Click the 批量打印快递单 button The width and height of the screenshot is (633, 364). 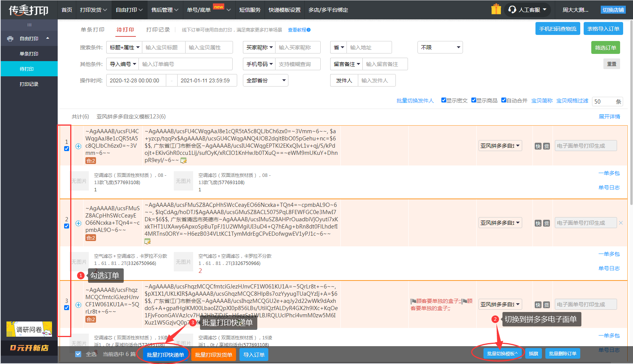[165, 355]
